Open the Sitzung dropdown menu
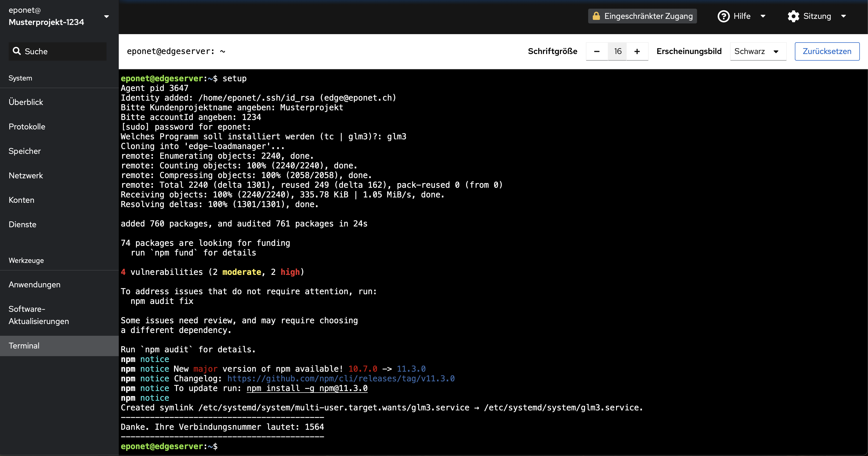 843,16
